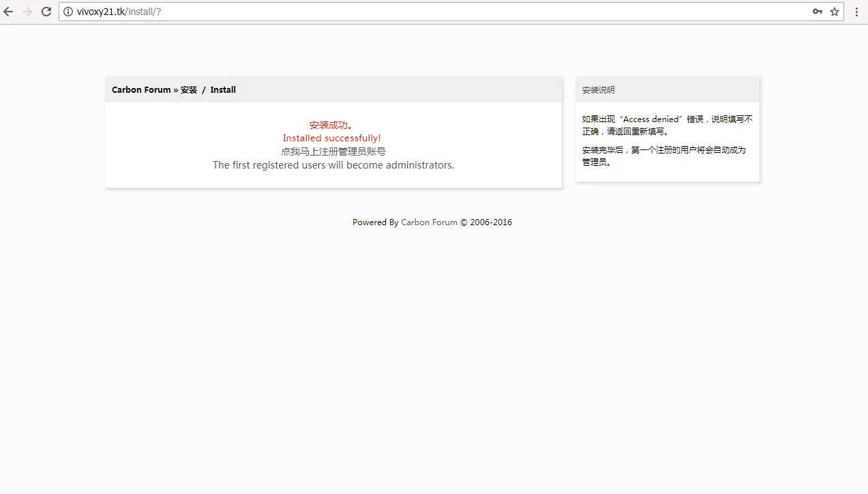Click the browser forward arrow
Screen dimensions: 868x494
coord(27,12)
